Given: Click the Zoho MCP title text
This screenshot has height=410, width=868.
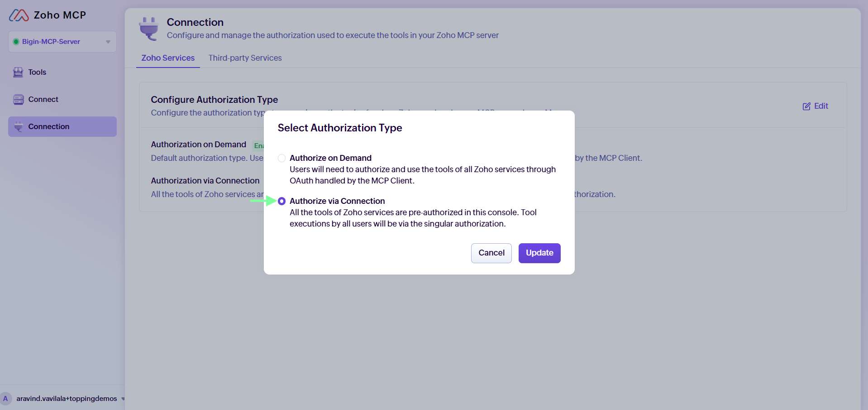Looking at the screenshot, I should click(x=60, y=15).
